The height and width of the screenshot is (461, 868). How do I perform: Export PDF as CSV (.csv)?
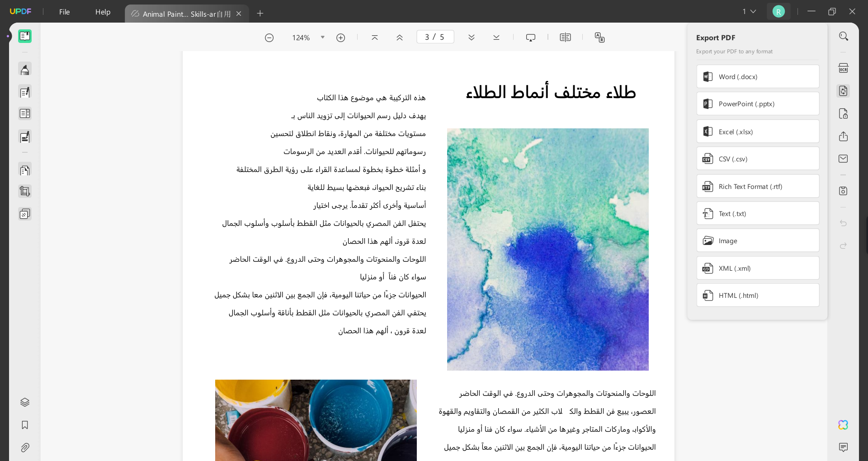point(758,159)
